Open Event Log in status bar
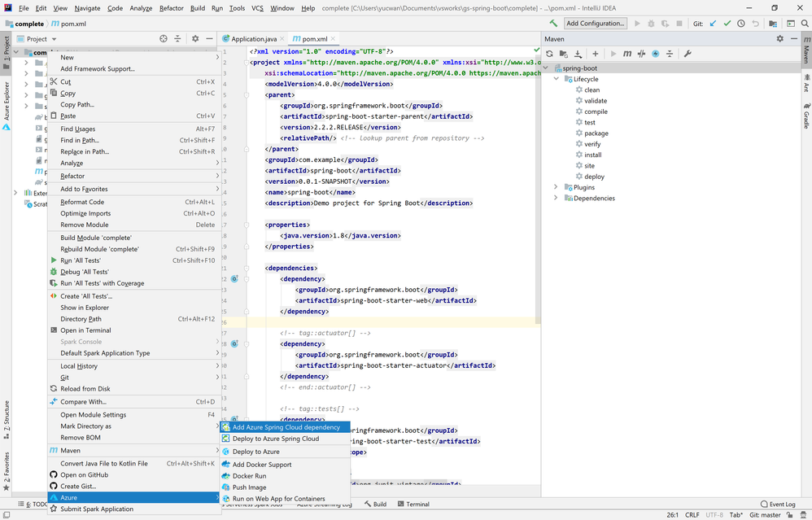The height and width of the screenshot is (520, 812). tap(778, 504)
